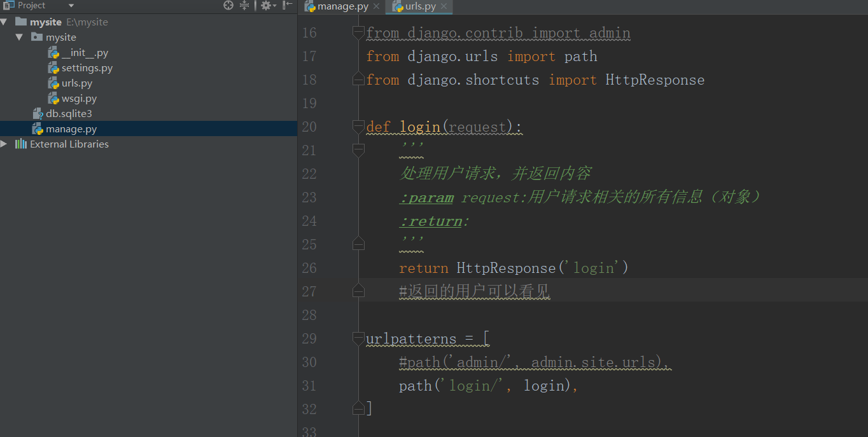This screenshot has height=437, width=868.
Task: Close the urls.py tab
Action: pos(444,6)
